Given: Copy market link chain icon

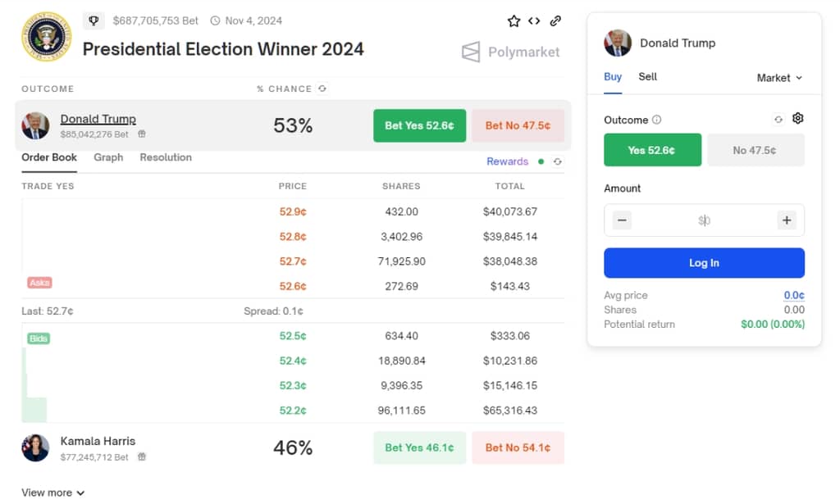Looking at the screenshot, I should (x=555, y=20).
